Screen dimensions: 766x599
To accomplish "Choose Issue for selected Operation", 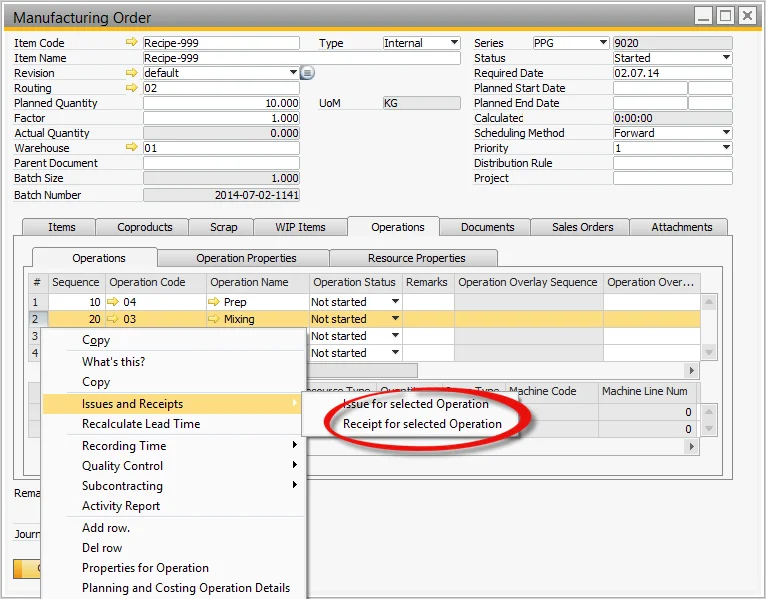I will coord(416,404).
